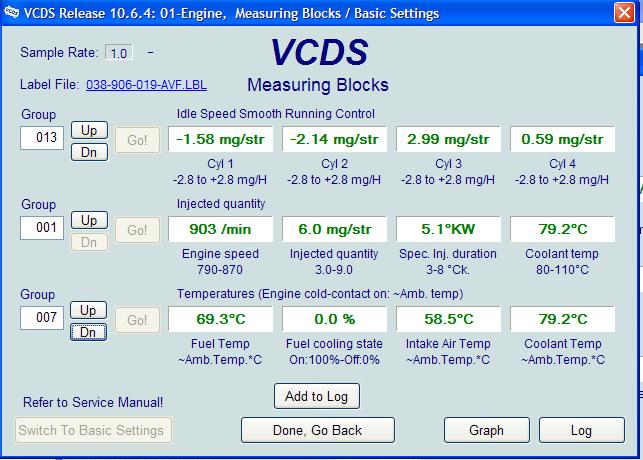Screen dimensions: 643x460
Task: Click the Add to Log button
Action: [x=317, y=396]
